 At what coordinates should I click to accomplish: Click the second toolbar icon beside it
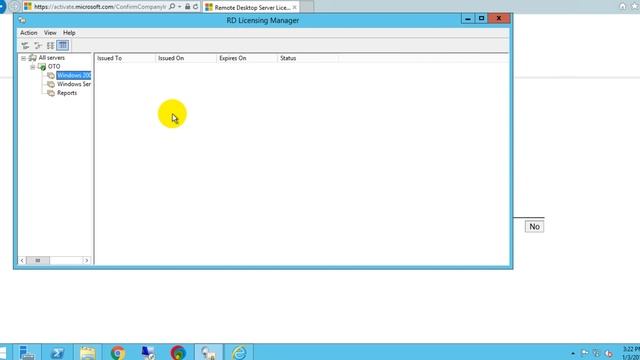click(38, 45)
